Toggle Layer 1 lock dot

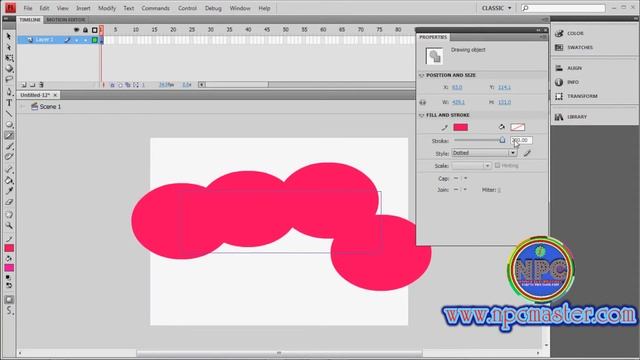click(x=85, y=40)
